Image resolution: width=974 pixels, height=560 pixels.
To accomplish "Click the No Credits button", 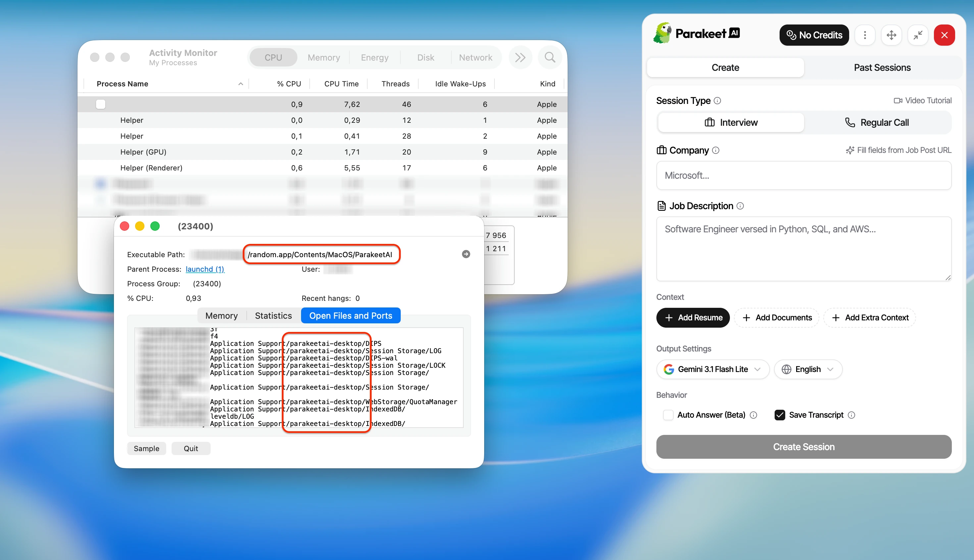I will (814, 35).
